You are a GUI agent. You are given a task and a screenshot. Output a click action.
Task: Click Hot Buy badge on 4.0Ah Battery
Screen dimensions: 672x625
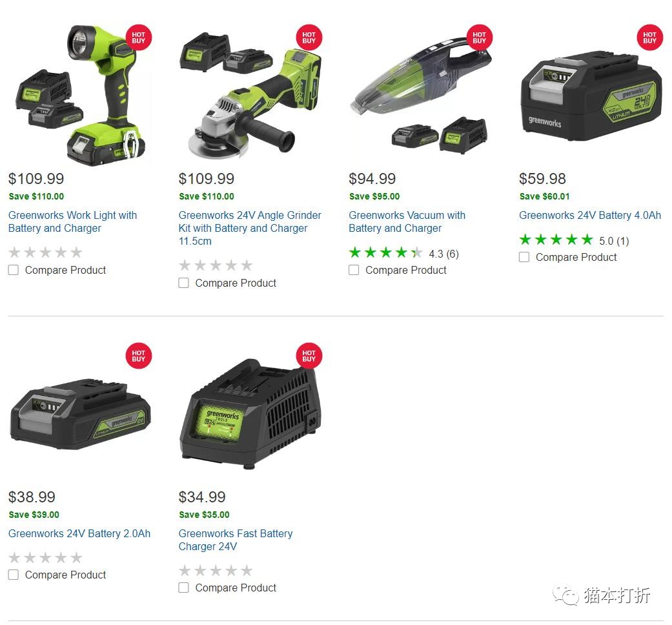649,37
